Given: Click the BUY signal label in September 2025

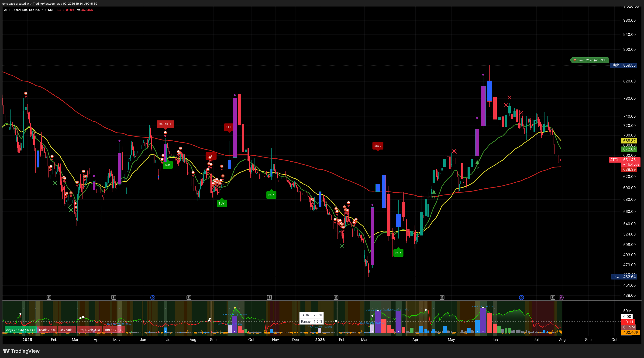Looking at the screenshot, I should pos(221,203).
